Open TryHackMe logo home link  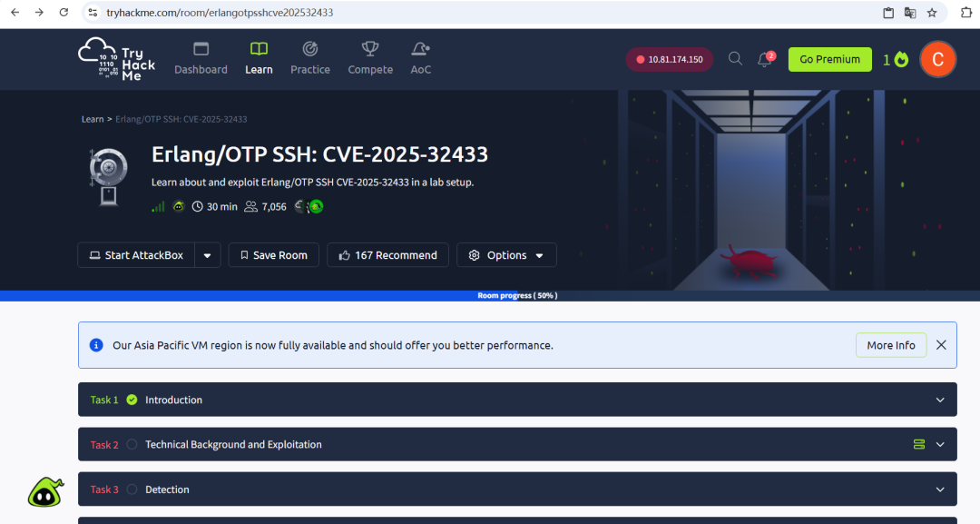coord(117,59)
